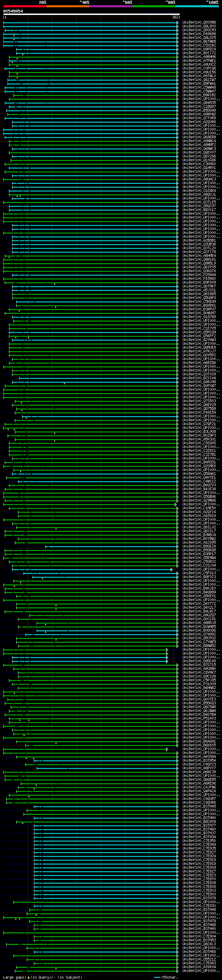Viewport: 222px width, 980px height.
Task: Open hit UniRef100_Q93V88
Action: [199, 23]
